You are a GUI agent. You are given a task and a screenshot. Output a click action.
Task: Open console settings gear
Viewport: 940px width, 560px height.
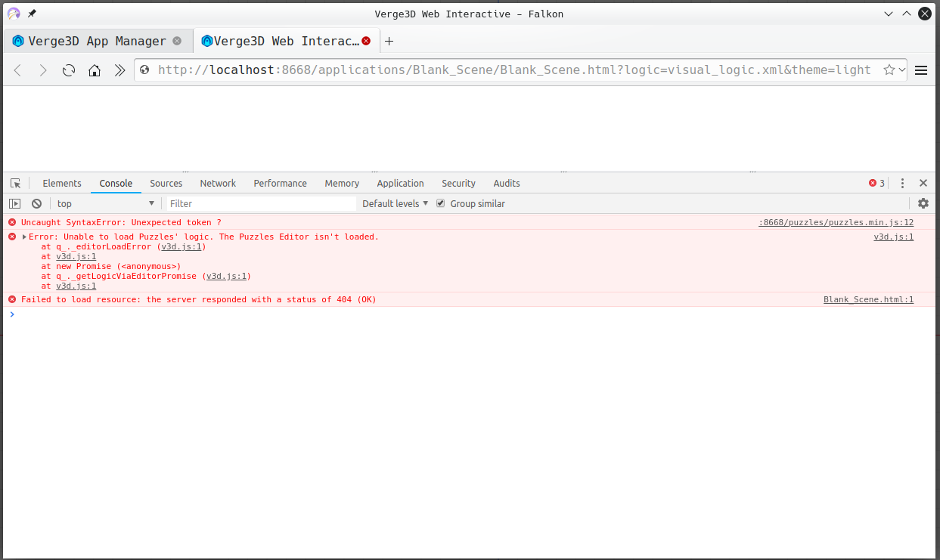click(923, 203)
